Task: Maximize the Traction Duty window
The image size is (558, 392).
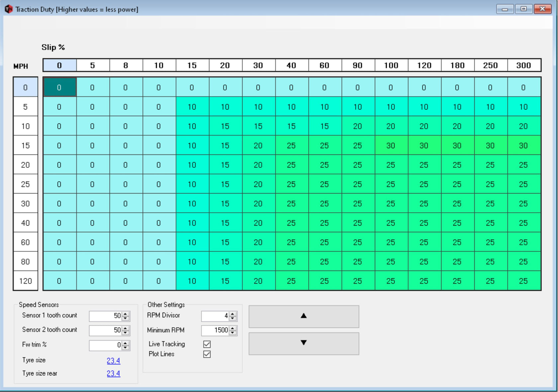Action: pyautogui.click(x=524, y=9)
